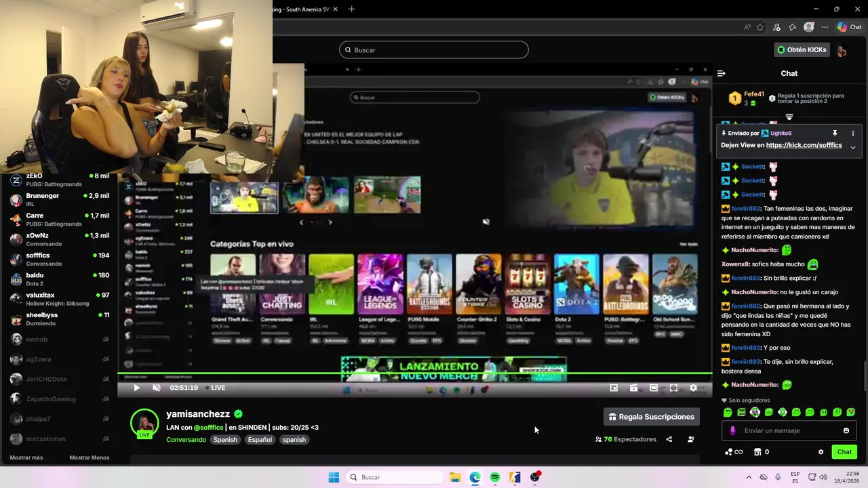Open the Conversando category link
This screenshot has width=868, height=488.
point(186,440)
